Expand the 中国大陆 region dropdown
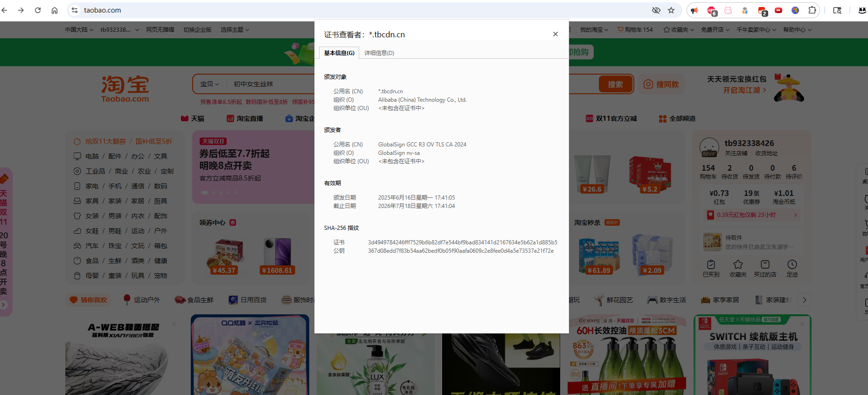The image size is (868, 395). click(x=79, y=30)
